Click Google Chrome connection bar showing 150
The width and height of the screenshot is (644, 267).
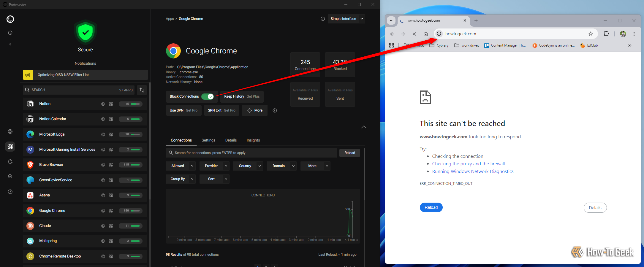131,211
